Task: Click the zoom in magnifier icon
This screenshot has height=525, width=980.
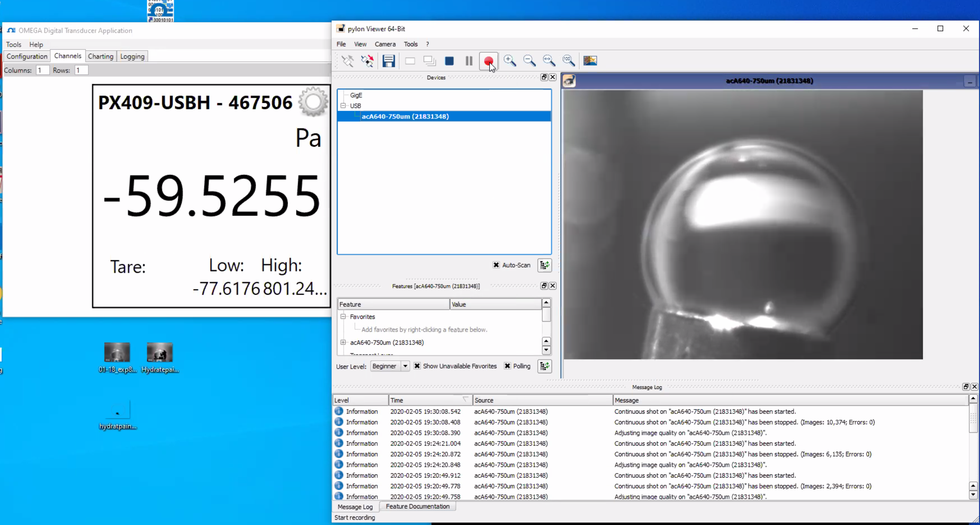Action: pyautogui.click(x=510, y=61)
